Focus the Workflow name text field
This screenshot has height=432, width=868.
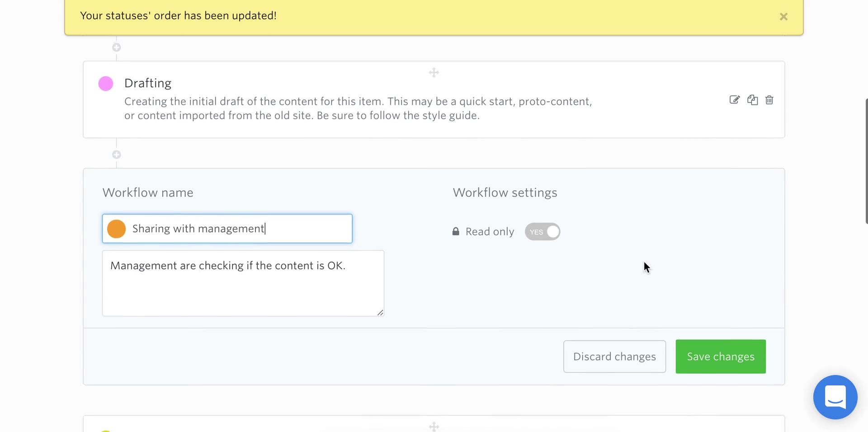(227, 229)
